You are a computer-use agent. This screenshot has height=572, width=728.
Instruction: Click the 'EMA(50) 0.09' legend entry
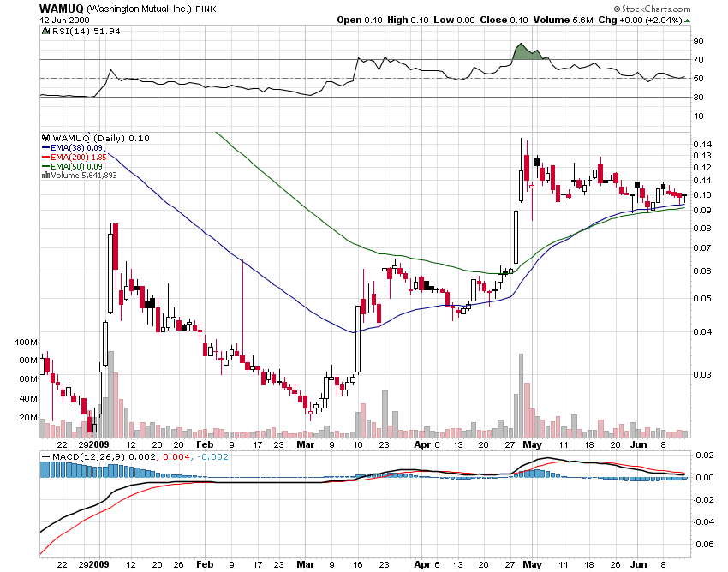[x=76, y=166]
